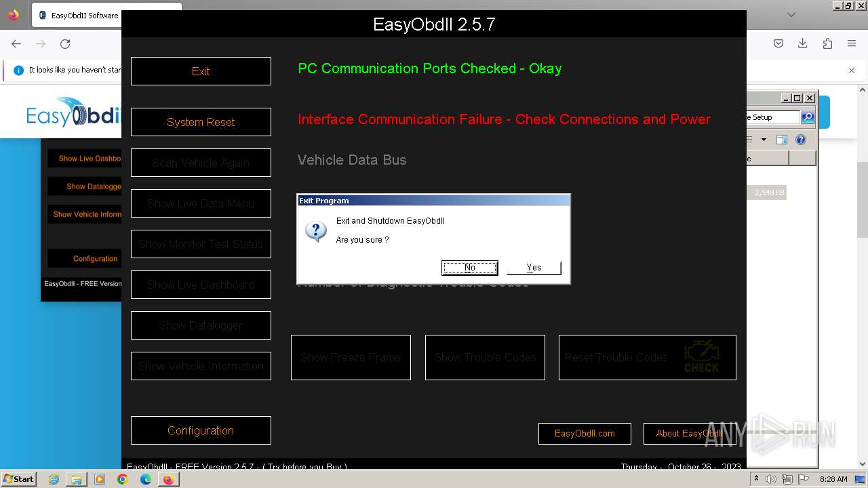Toggle the Explorer preview pane icon
Viewport: 868px width, 488px height.
[782, 140]
